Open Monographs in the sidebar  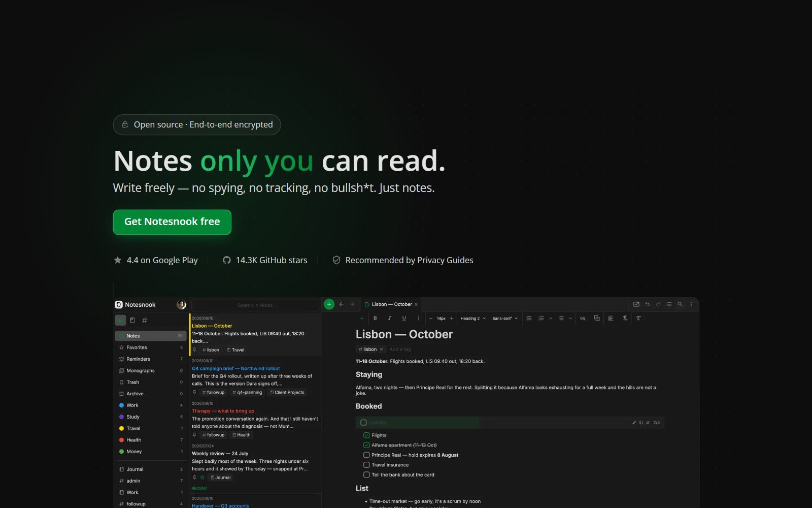[151, 371]
